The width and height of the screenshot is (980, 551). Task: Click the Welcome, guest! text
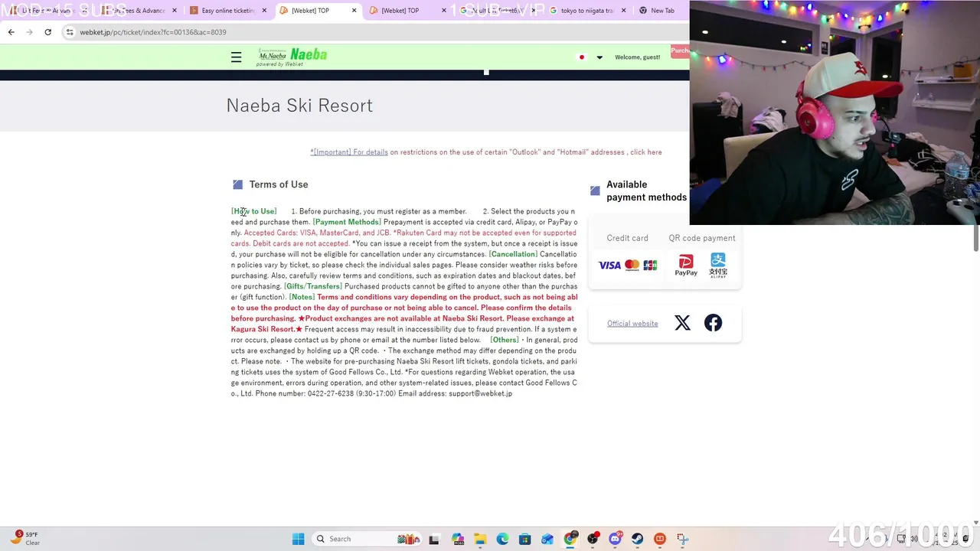(x=637, y=57)
